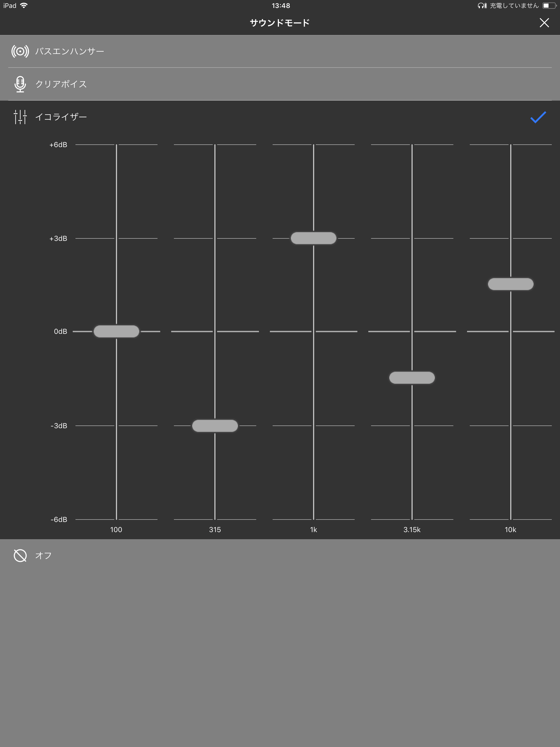560x747 pixels.
Task: Select バスエンハンサー sound mode
Action: [69, 51]
